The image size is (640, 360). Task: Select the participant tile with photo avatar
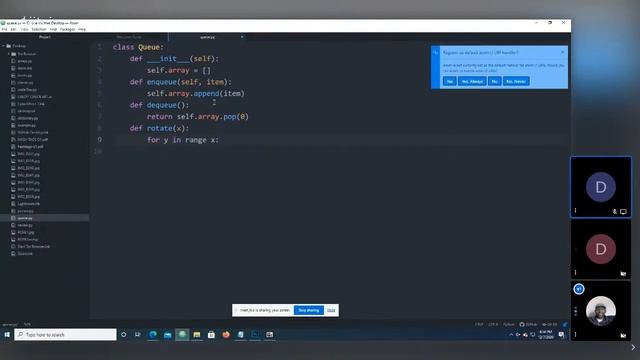[601, 311]
